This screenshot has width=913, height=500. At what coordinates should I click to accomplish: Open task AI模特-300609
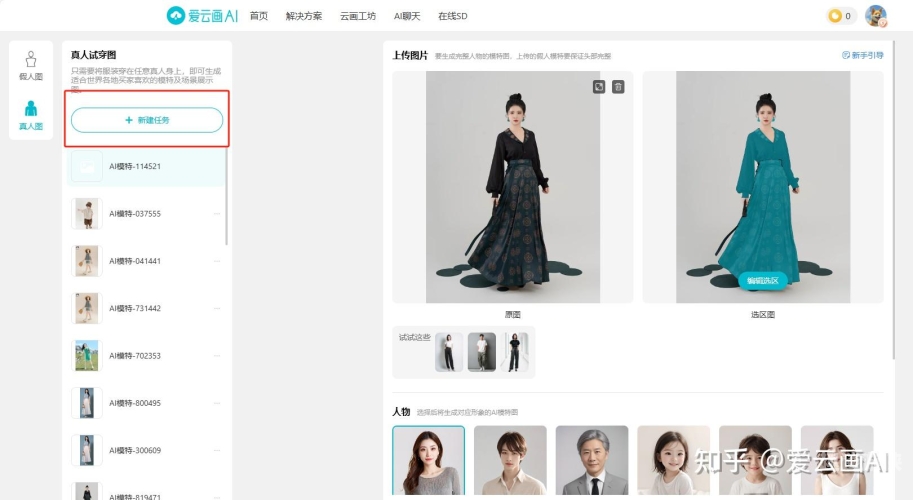coord(146,451)
